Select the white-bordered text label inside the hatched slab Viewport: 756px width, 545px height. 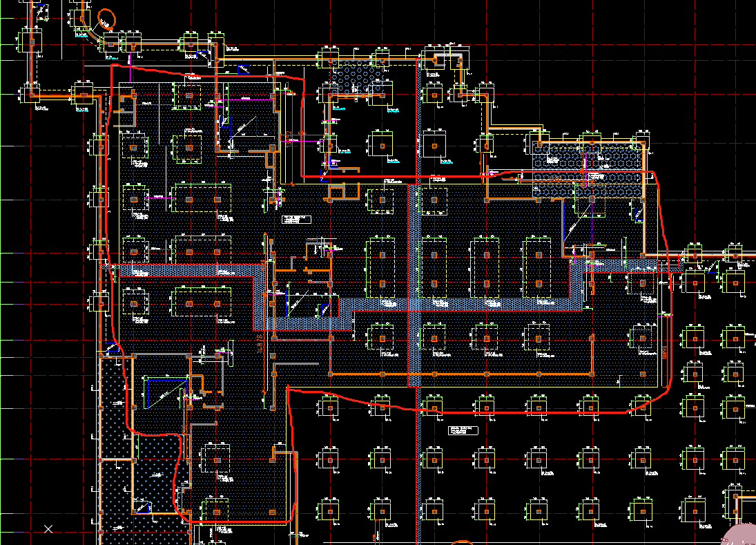pos(296,220)
